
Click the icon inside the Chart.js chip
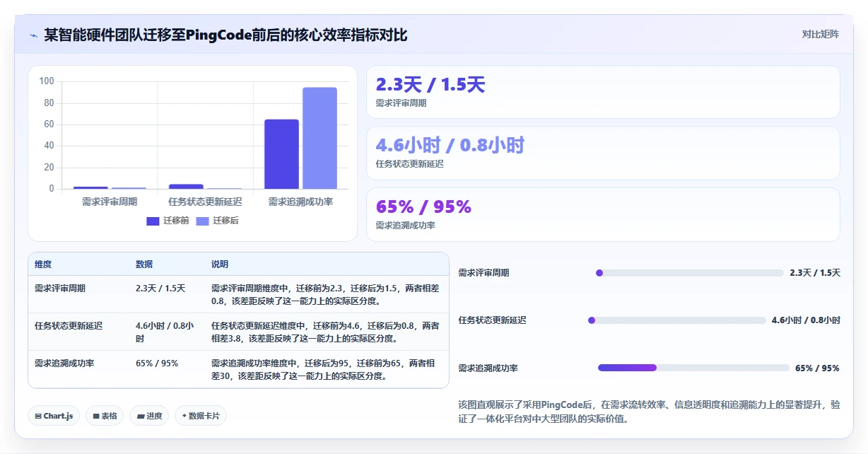click(x=38, y=417)
